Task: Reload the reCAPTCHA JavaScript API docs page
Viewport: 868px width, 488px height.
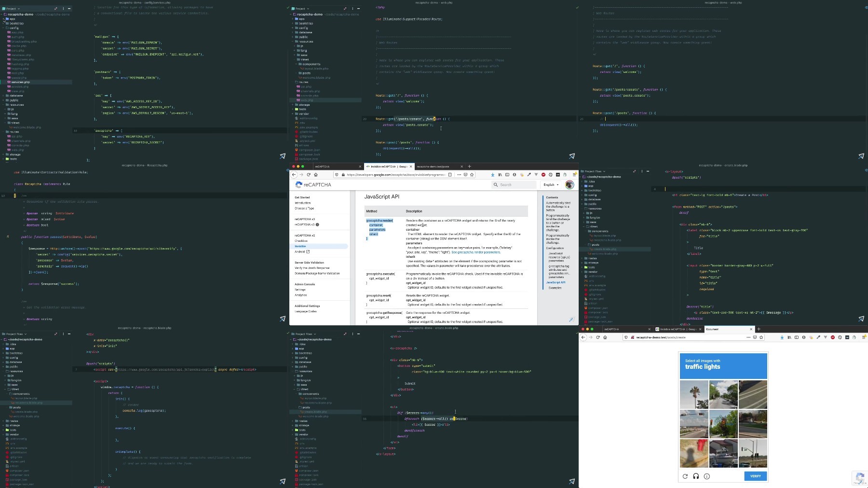Action: [x=309, y=175]
